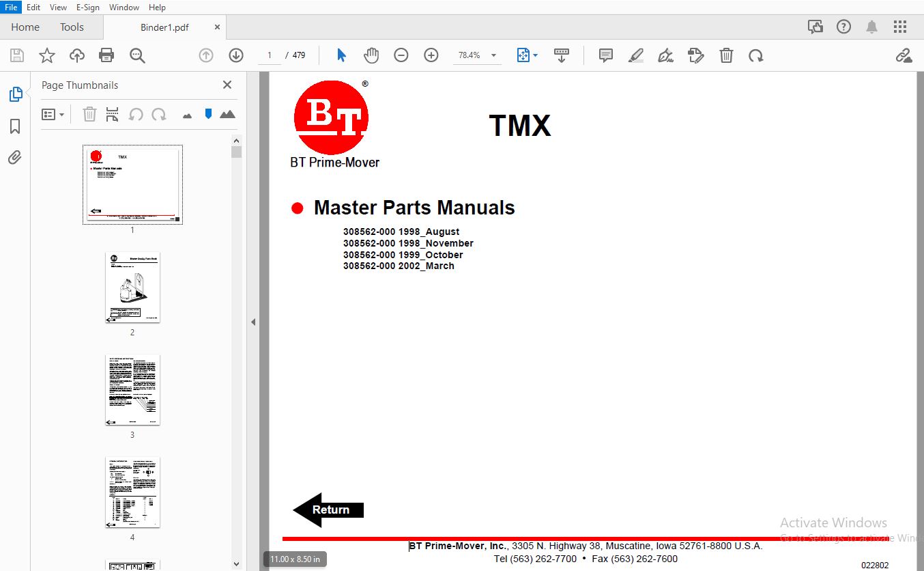The width and height of the screenshot is (924, 571).
Task: Open the notifications bell
Action: point(871,27)
